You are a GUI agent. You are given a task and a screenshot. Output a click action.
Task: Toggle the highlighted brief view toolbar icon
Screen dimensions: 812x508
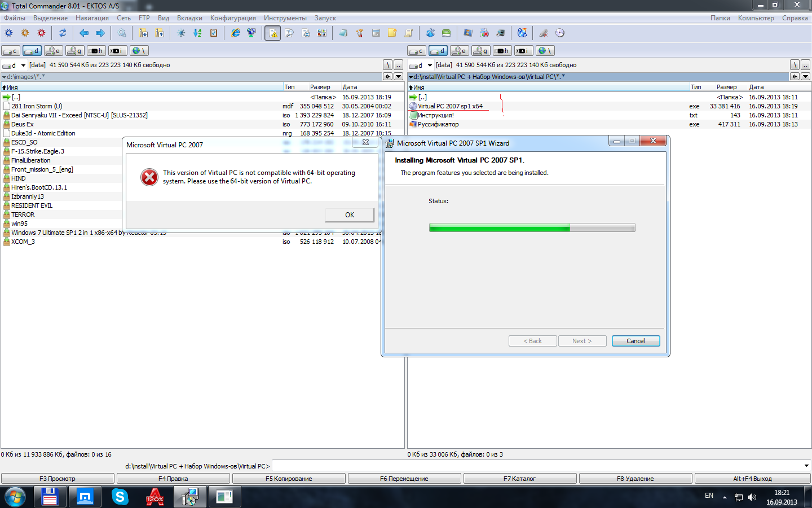(273, 33)
